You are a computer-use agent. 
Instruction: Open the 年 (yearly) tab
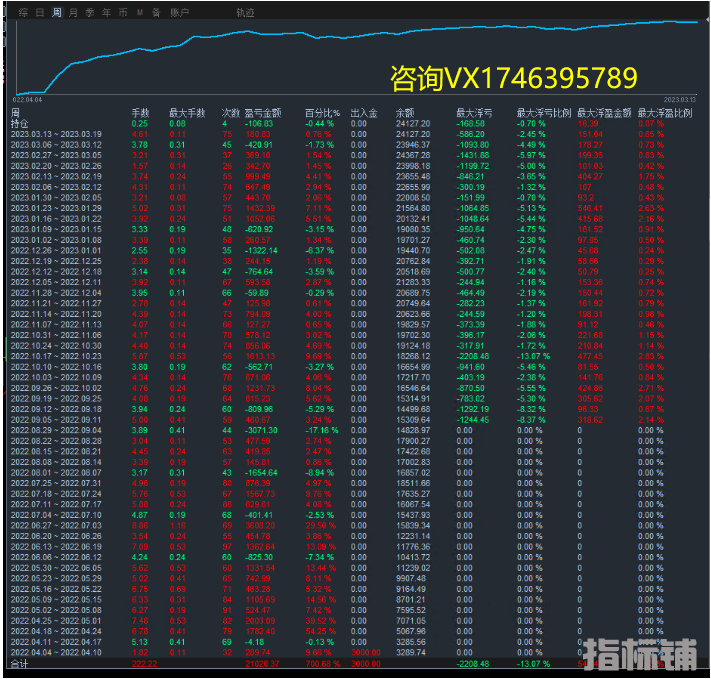coord(106,13)
